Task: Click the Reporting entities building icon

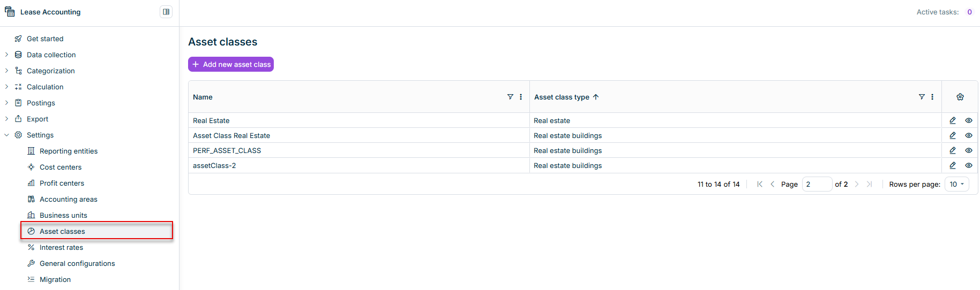Action: click(31, 151)
